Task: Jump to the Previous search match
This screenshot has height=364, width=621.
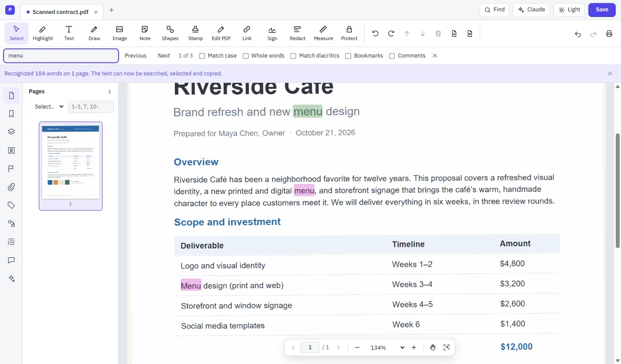Action: [136, 56]
